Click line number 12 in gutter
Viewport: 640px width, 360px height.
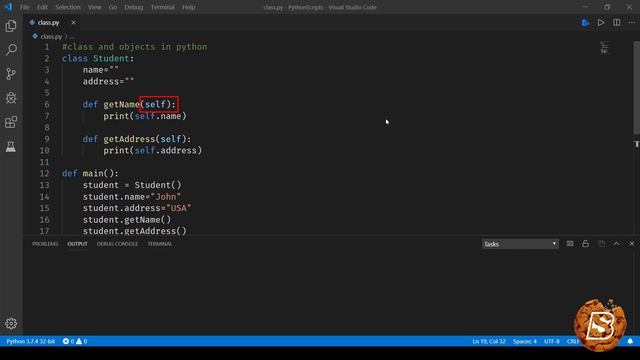coord(44,173)
